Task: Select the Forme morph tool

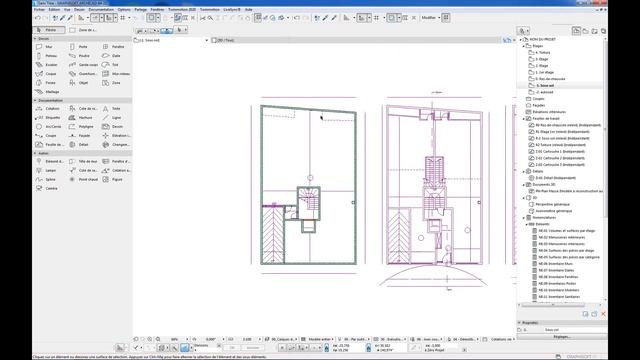Action: [x=46, y=83]
